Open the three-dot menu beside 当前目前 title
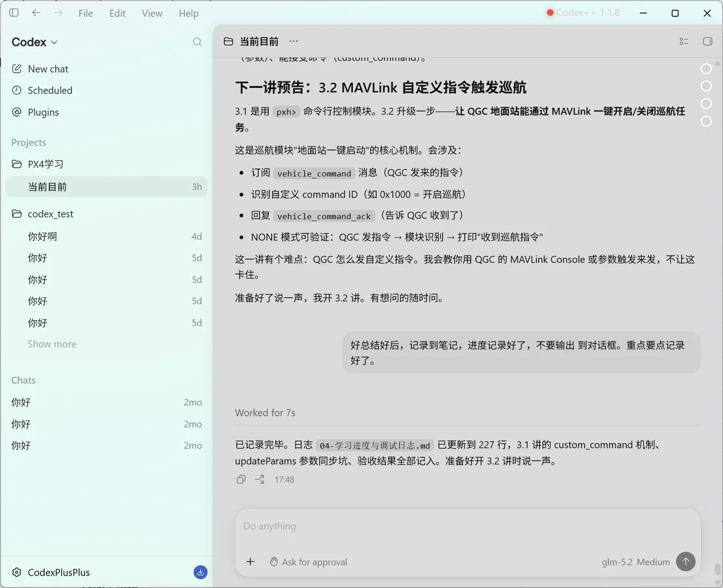Screen dimensions: 723x588 [293, 41]
